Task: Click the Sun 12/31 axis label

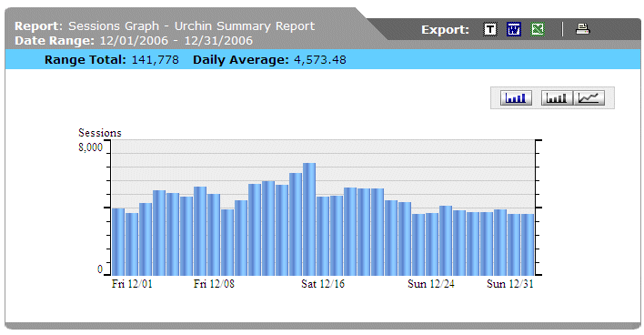Action: (510, 284)
